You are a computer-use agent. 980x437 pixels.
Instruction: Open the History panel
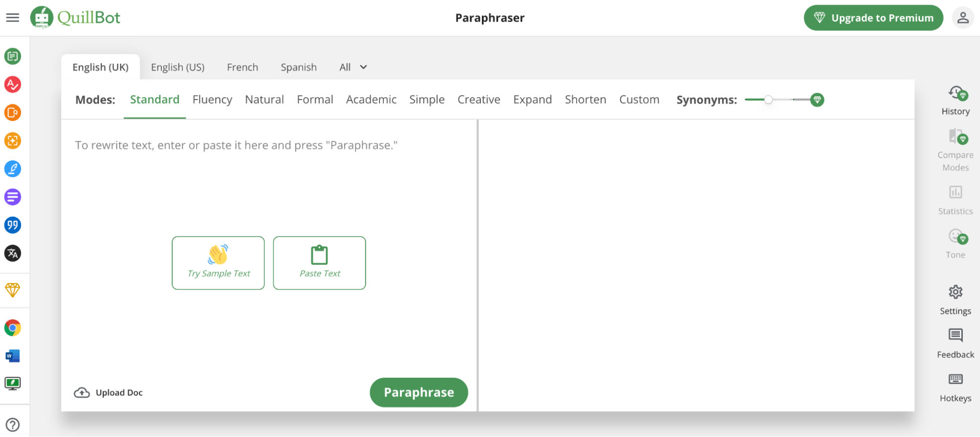click(955, 101)
